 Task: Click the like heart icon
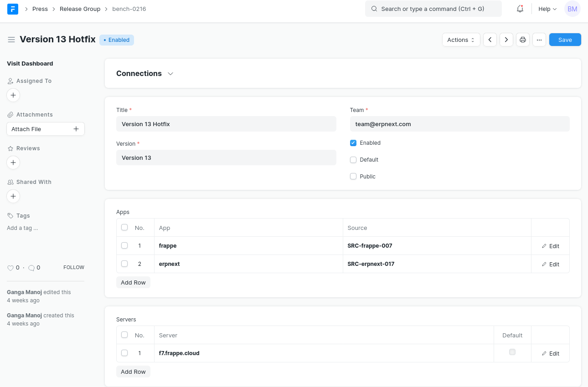[10, 268]
